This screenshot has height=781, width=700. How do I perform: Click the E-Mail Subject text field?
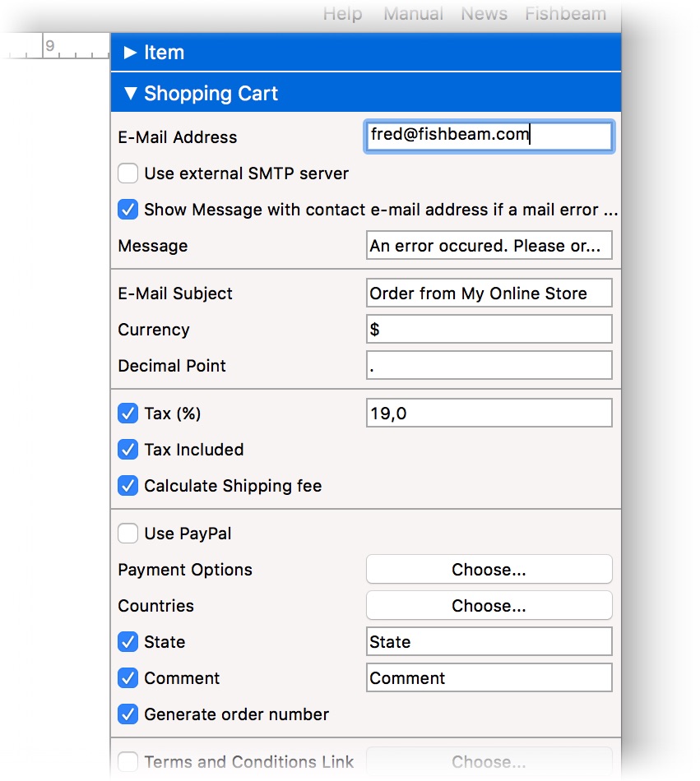tap(489, 293)
